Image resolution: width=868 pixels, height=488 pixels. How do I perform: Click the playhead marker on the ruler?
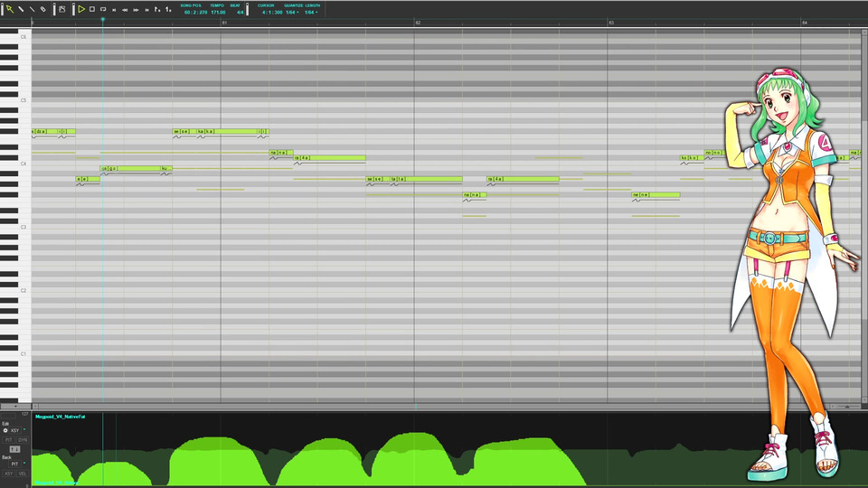coord(102,20)
